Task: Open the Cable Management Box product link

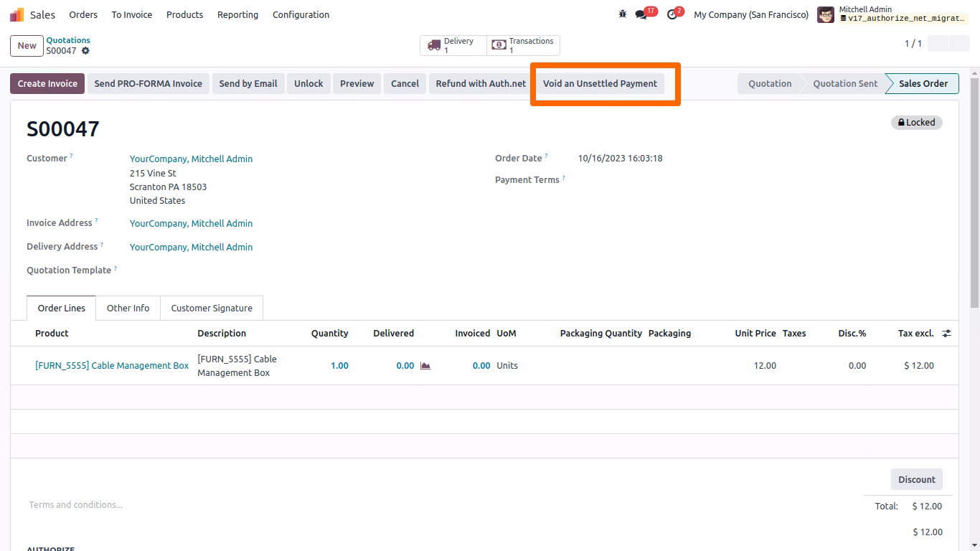Action: [112, 366]
